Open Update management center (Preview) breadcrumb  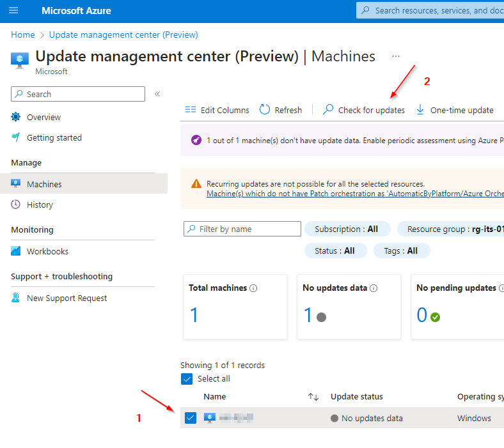coord(123,35)
